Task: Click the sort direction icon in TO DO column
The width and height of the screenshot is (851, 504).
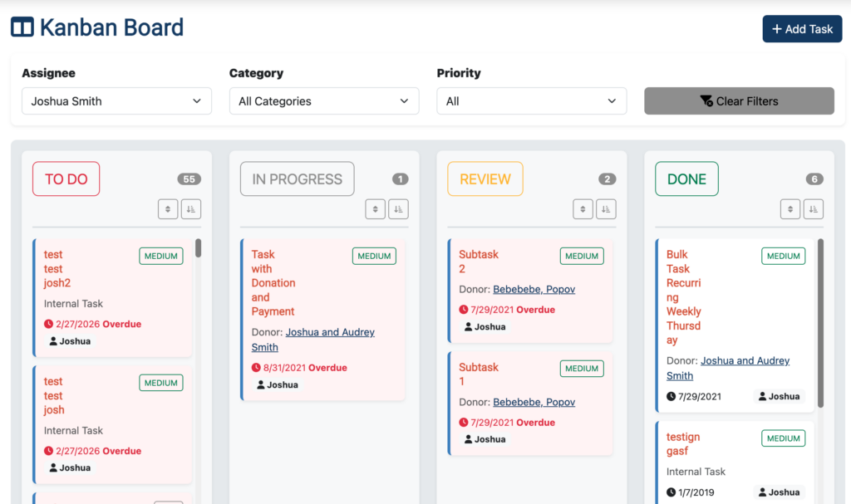Action: [x=168, y=208]
